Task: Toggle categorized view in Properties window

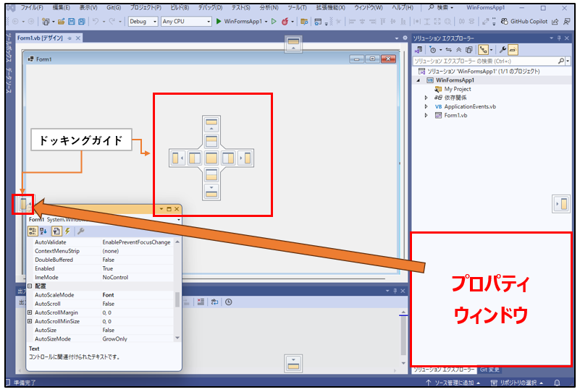Action: [33, 231]
